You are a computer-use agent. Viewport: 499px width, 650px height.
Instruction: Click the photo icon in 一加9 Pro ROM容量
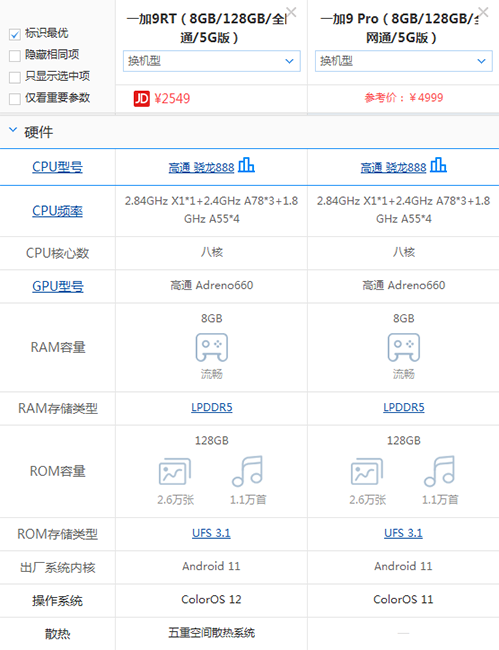367,471
